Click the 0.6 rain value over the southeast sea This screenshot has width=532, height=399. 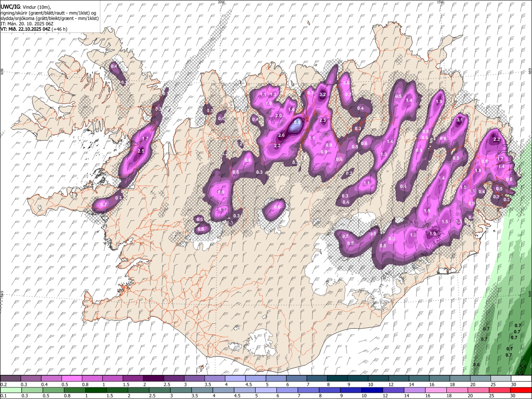[476, 365]
